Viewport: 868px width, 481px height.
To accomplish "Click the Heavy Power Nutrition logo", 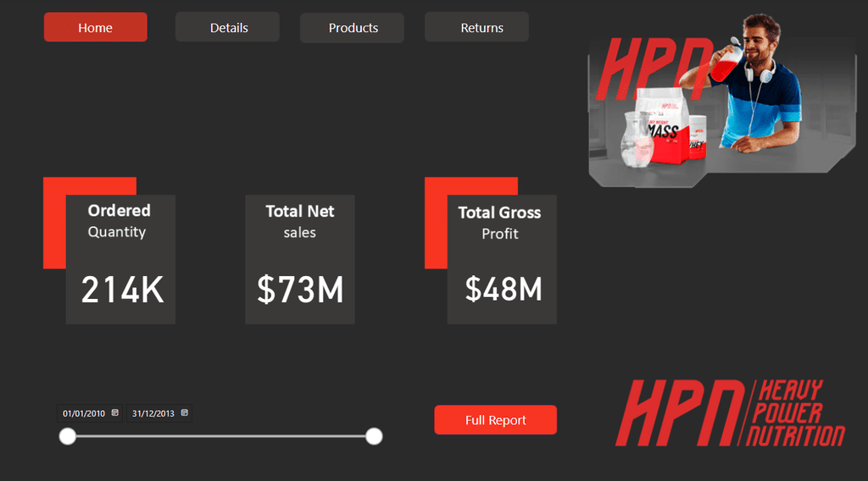I will (730, 413).
